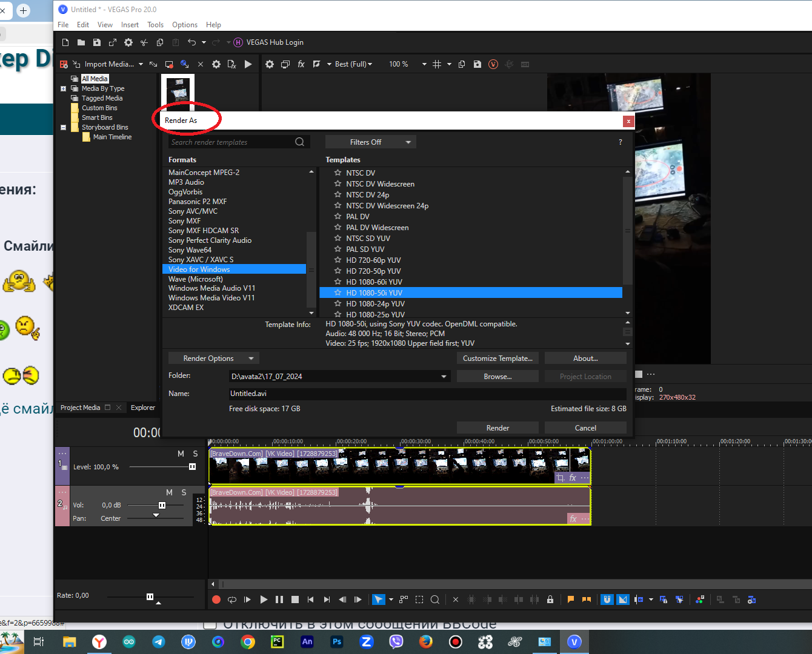Image resolution: width=812 pixels, height=654 pixels.
Task: Insert marker orange flag icon
Action: tap(570, 599)
